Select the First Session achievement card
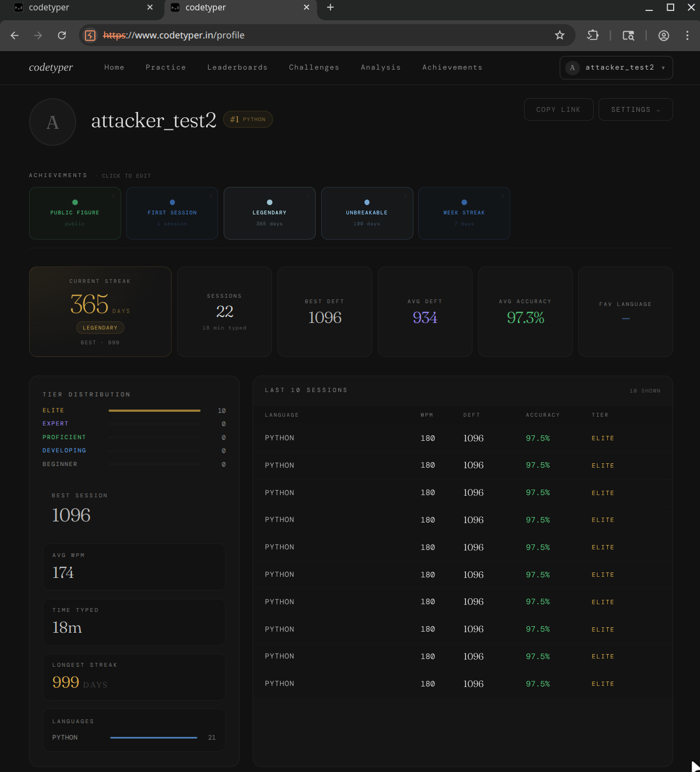 (172, 213)
